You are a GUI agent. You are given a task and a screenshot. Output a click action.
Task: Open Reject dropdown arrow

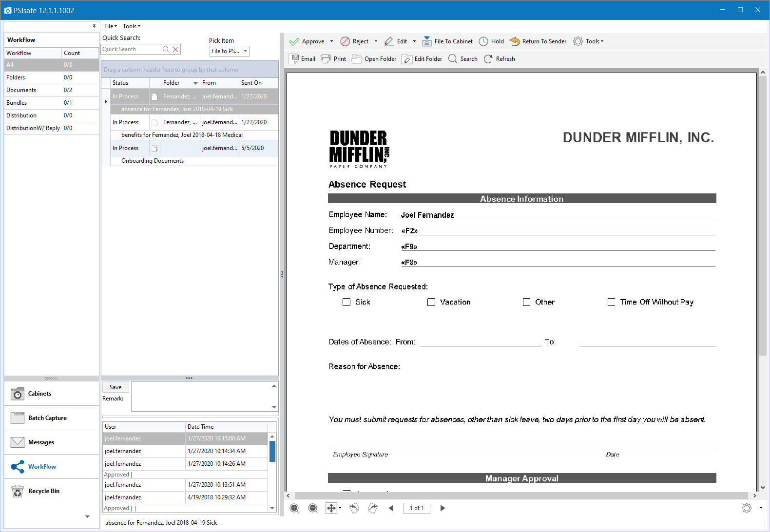tap(376, 41)
